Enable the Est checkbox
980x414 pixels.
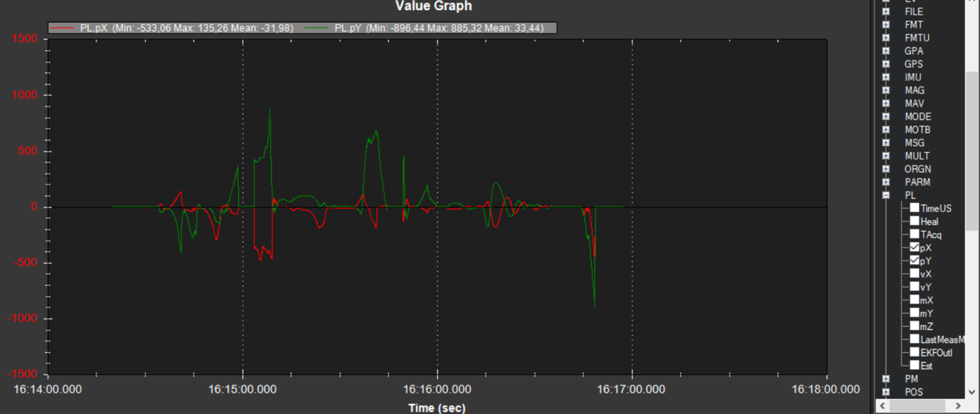(915, 365)
